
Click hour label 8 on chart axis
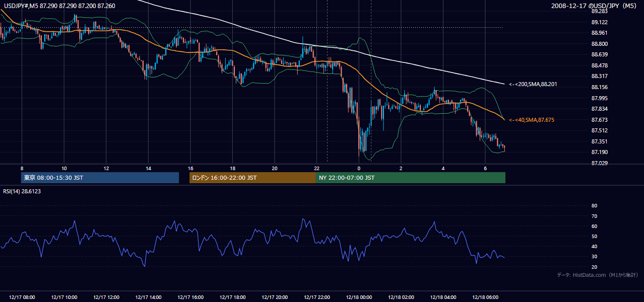coord(22,168)
